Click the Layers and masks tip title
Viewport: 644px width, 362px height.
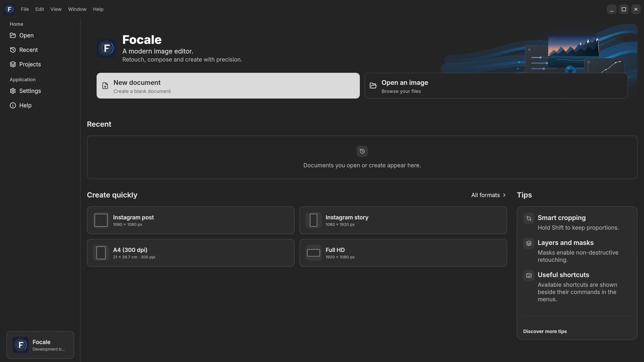566,243
